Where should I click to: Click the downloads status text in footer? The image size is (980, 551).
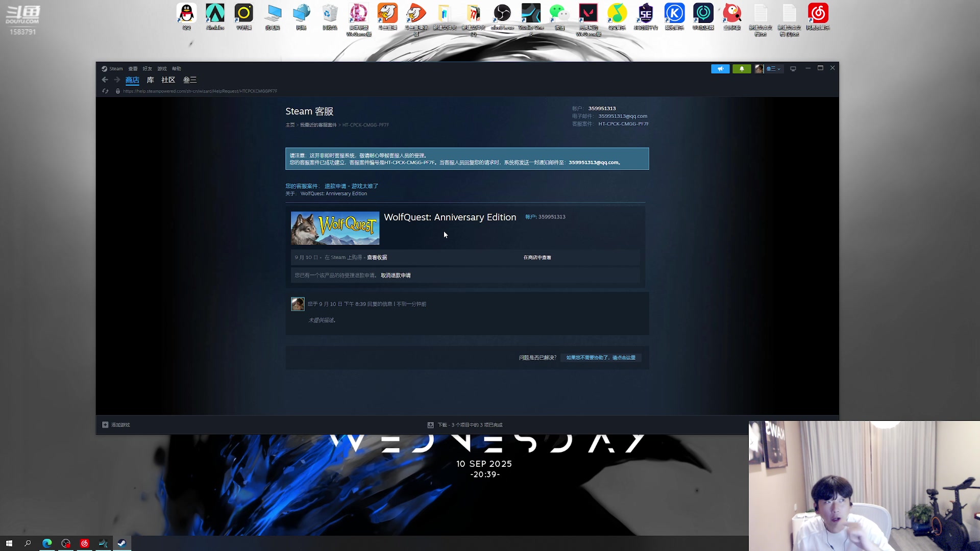pos(470,425)
